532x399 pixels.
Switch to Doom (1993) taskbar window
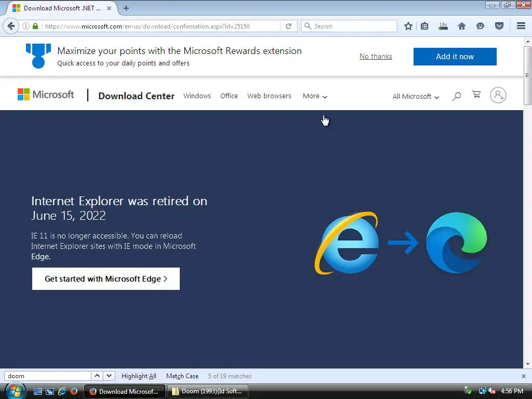pos(208,391)
